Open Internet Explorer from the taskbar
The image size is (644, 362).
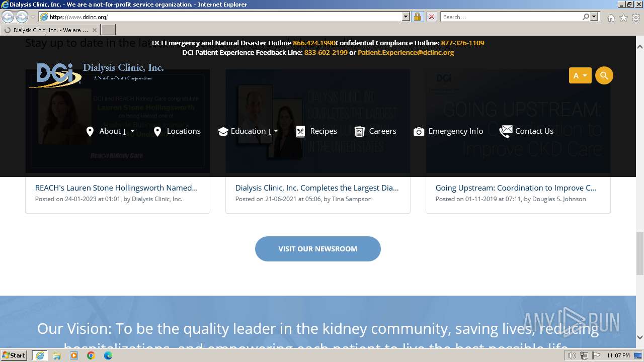coord(39,355)
